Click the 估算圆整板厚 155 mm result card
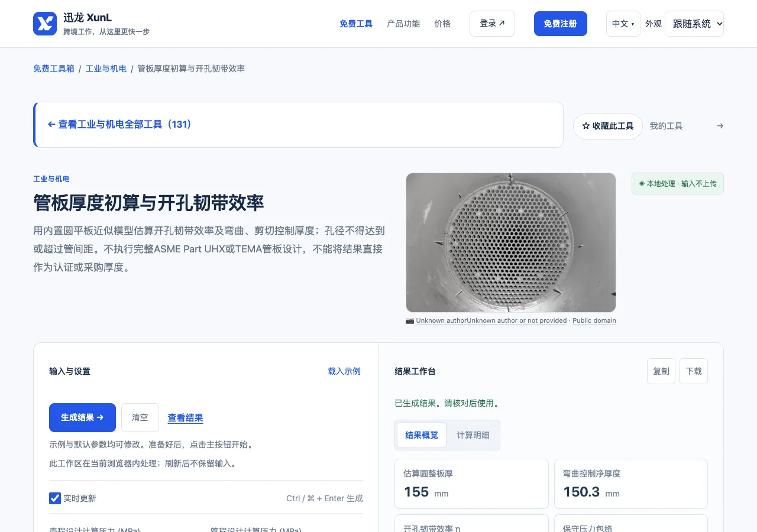 tap(471, 484)
